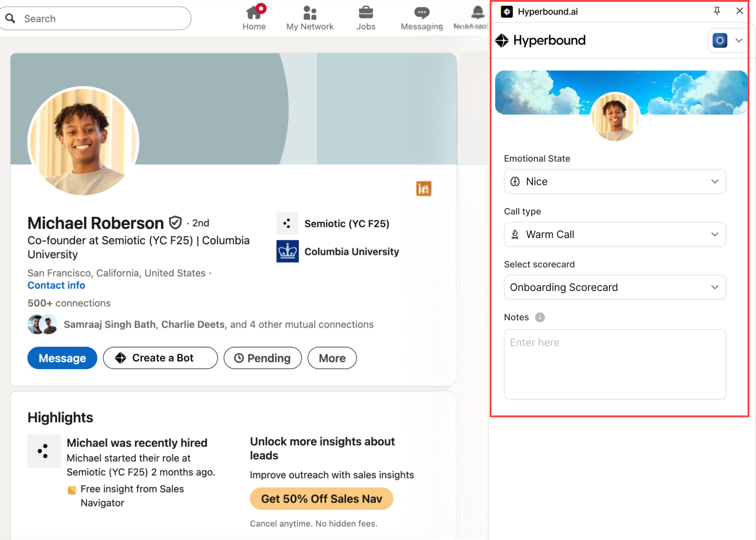Image resolution: width=756 pixels, height=540 pixels.
Task: Click the Create a Bot button
Action: point(160,358)
